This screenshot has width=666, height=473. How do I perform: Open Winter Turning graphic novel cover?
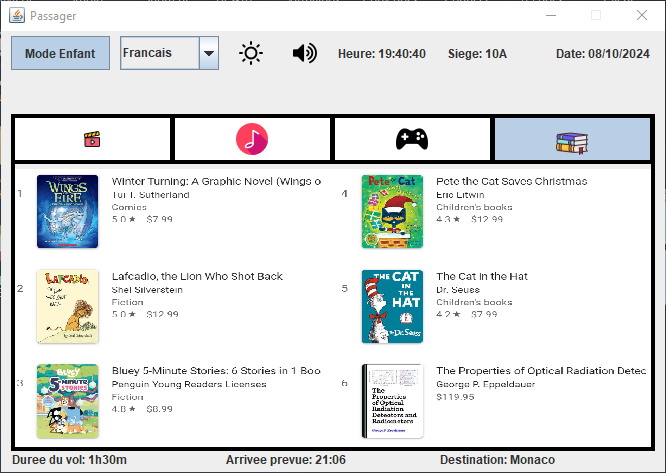pos(67,212)
